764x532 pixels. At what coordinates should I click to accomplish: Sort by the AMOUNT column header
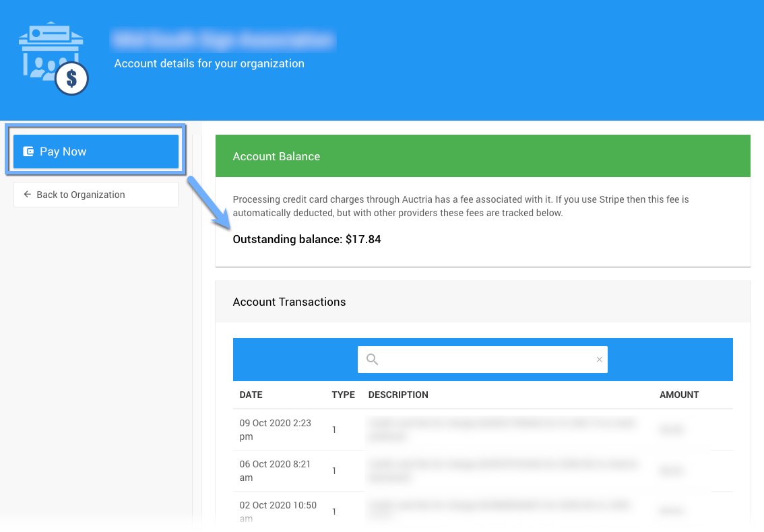[678, 395]
